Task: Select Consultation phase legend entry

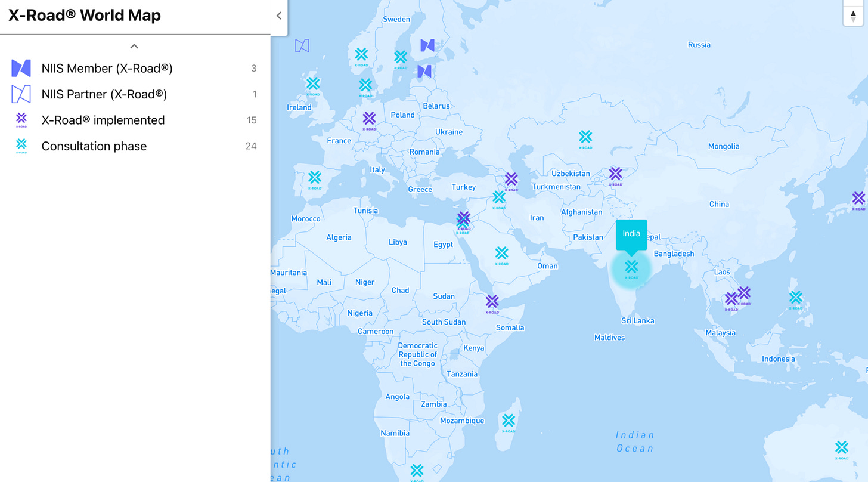Action: coord(134,146)
